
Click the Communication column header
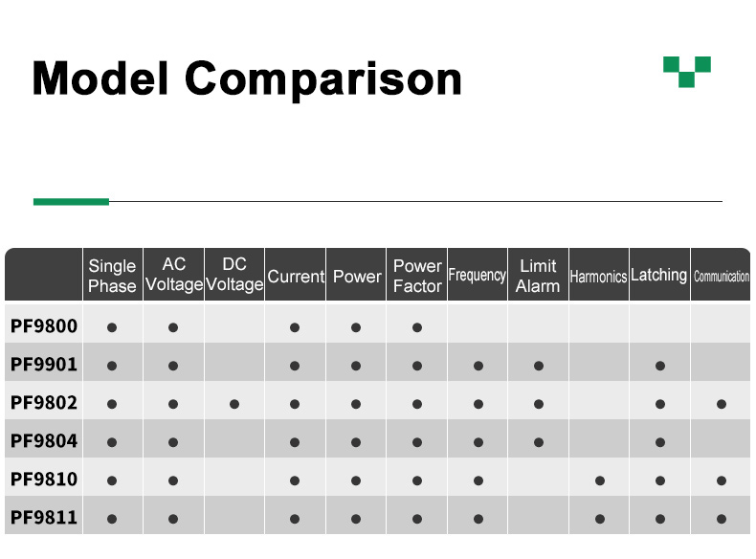[722, 277]
